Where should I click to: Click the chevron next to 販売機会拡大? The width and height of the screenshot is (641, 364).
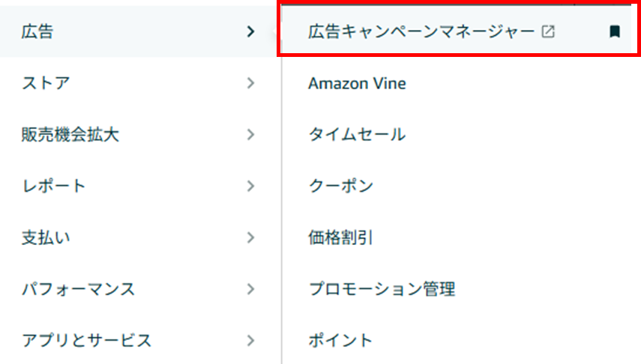tap(251, 135)
